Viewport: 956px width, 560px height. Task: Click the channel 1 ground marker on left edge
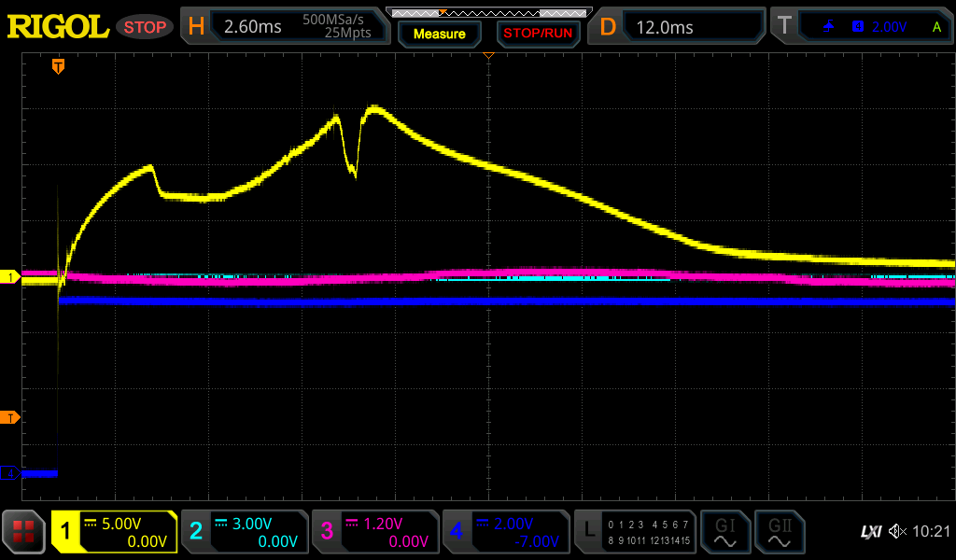(x=10, y=277)
